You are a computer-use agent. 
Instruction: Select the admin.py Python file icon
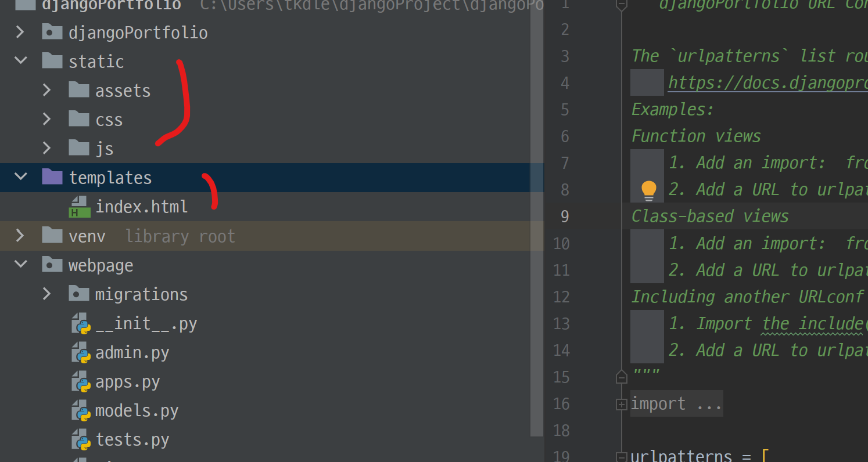[81, 353]
